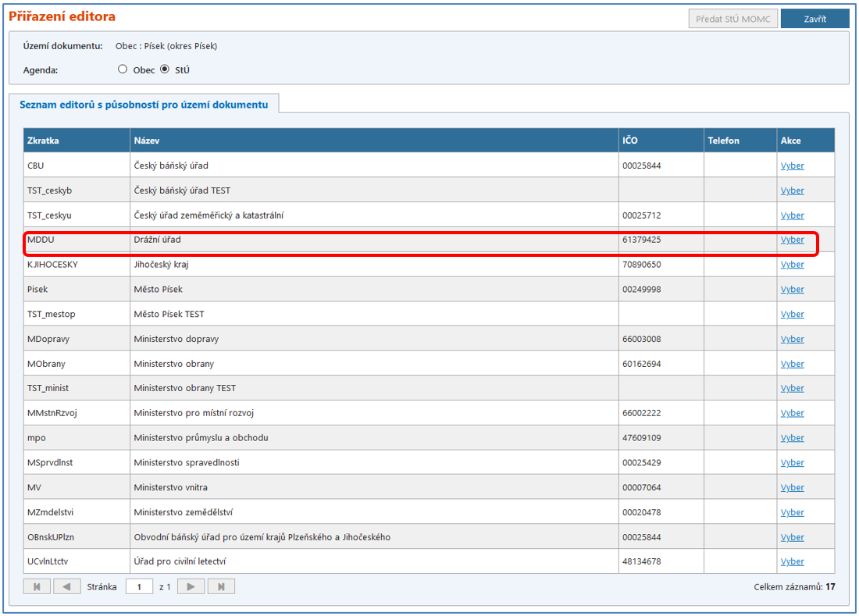
Task: Click Vyber for Ministerstvo dopravy
Action: [x=792, y=339]
